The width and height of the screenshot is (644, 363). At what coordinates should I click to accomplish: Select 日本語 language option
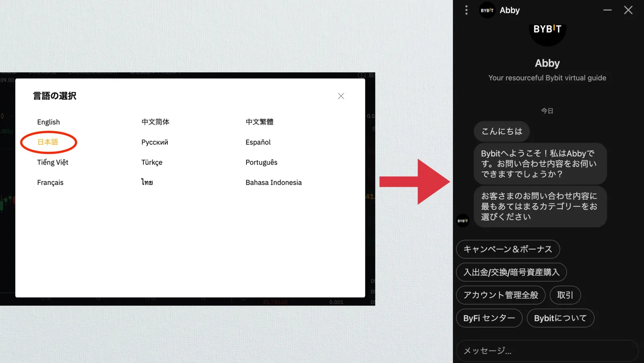[47, 142]
